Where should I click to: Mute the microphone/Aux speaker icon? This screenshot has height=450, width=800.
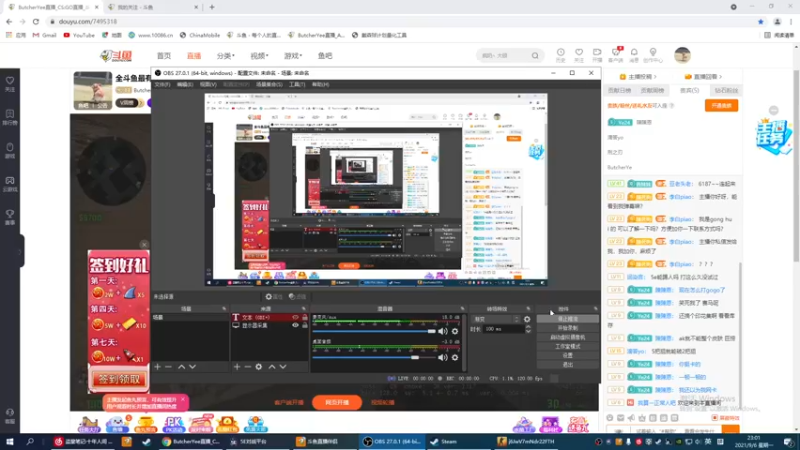pos(442,332)
